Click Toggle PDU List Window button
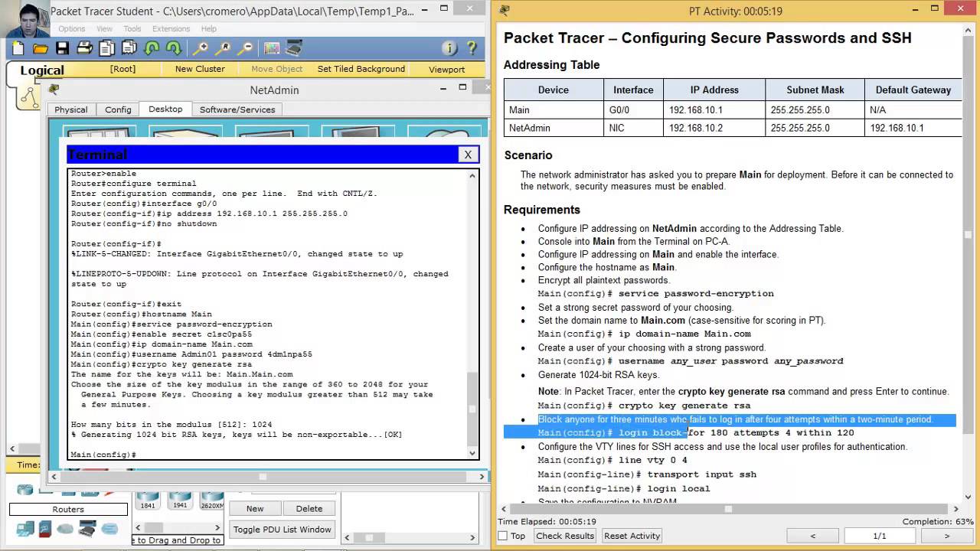The height and width of the screenshot is (551, 980). tap(283, 530)
